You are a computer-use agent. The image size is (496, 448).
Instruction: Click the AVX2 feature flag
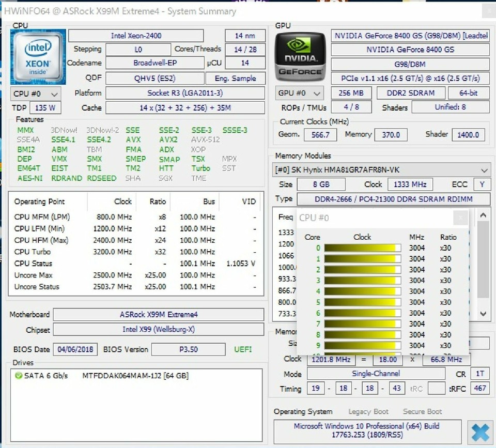coord(168,140)
